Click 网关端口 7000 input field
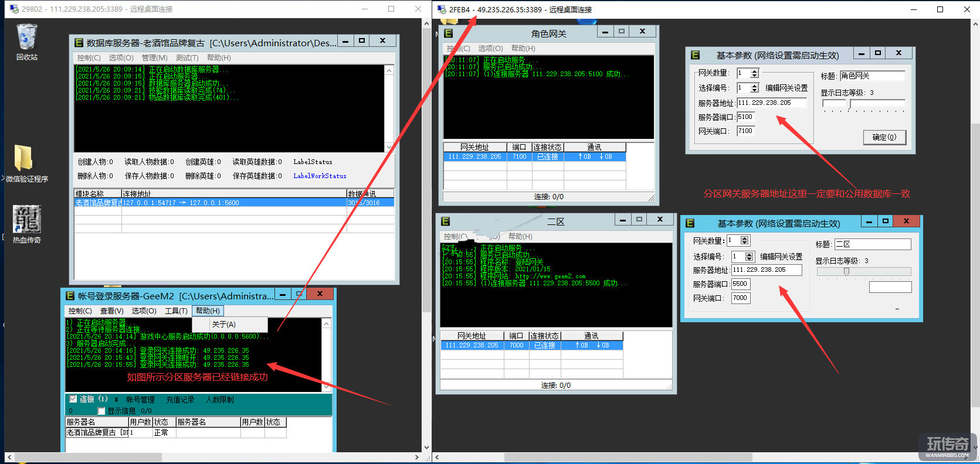Screen dimensions: 980x464 (x=741, y=298)
